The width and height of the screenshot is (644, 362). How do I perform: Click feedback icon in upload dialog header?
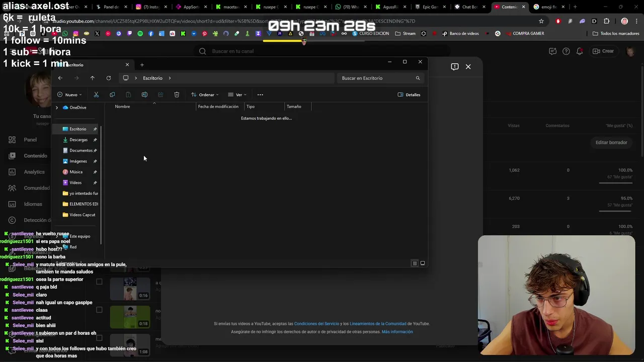[x=455, y=66]
